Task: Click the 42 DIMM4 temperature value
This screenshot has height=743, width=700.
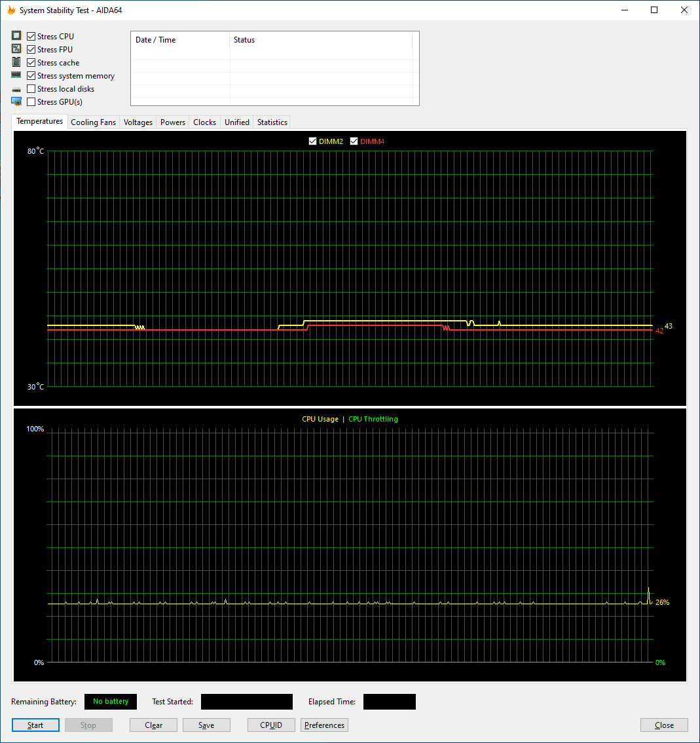Action: click(659, 331)
